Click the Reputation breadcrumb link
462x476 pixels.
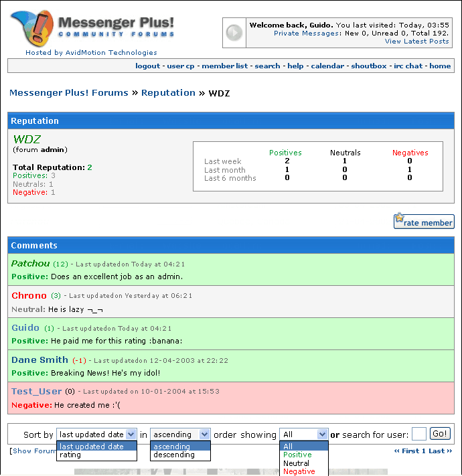(168, 93)
